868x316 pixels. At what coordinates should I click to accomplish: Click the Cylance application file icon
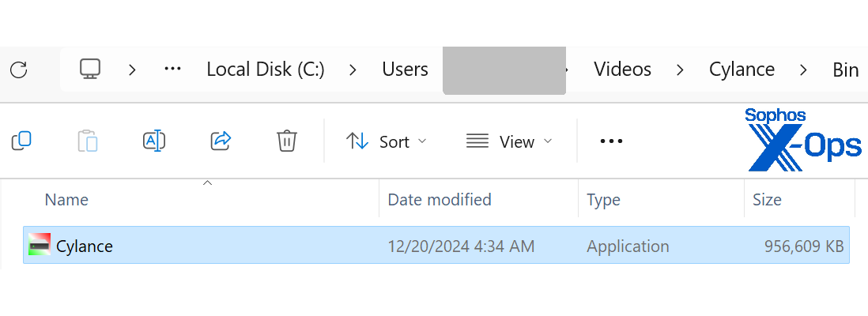tap(39, 246)
